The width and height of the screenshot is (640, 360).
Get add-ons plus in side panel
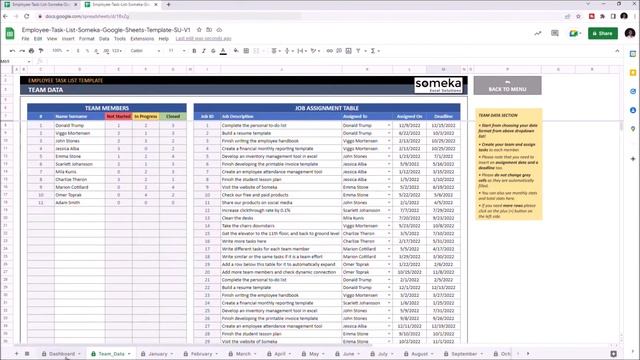click(633, 159)
